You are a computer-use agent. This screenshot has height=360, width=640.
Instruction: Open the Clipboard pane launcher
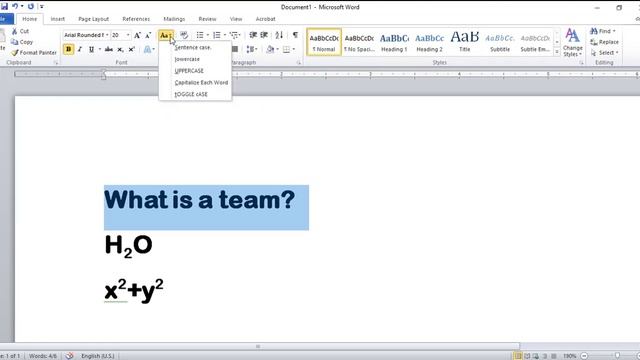pos(56,63)
